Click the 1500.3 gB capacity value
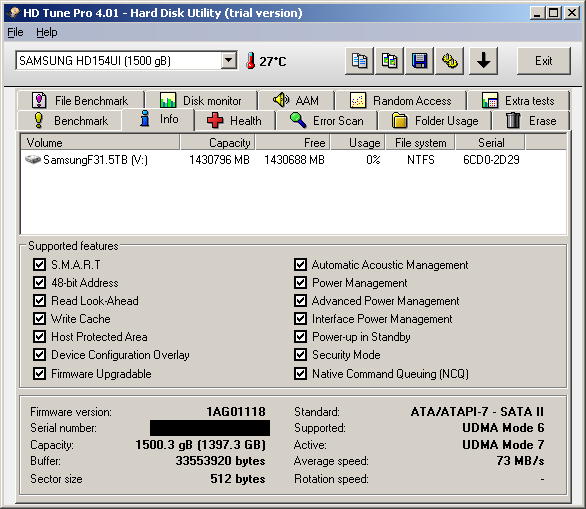 click(x=201, y=445)
